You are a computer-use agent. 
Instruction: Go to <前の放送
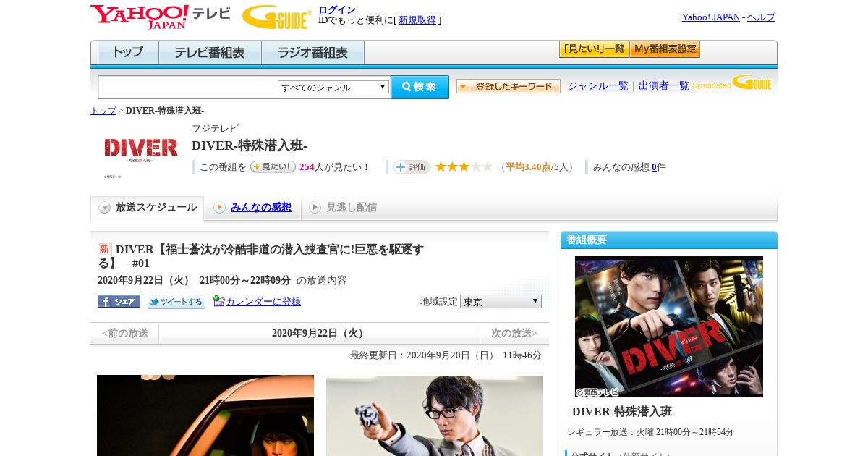124,333
